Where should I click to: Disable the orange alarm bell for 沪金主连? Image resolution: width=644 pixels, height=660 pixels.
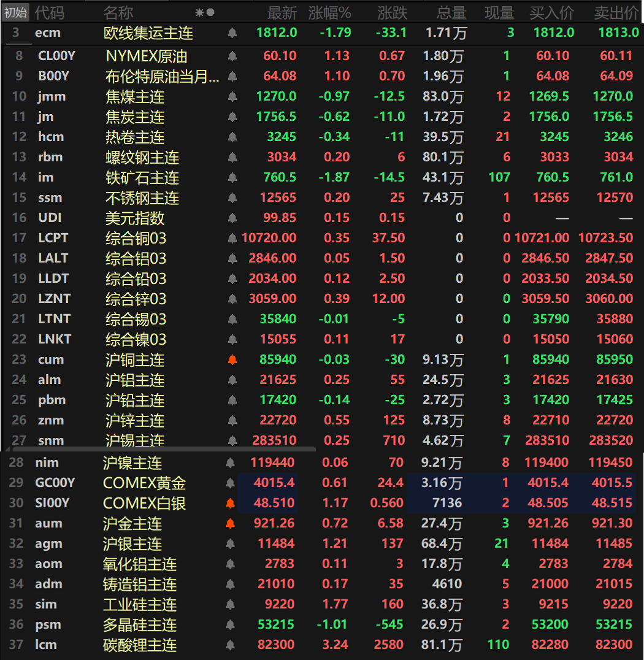(231, 523)
